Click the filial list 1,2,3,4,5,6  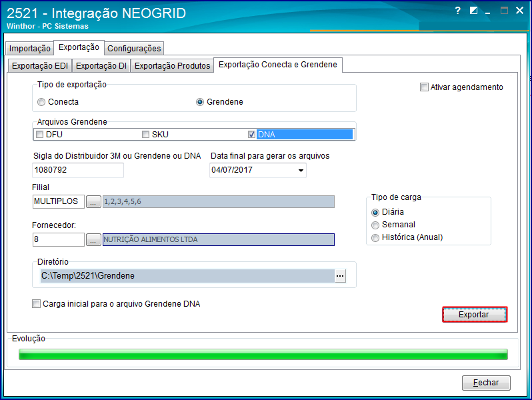point(219,201)
